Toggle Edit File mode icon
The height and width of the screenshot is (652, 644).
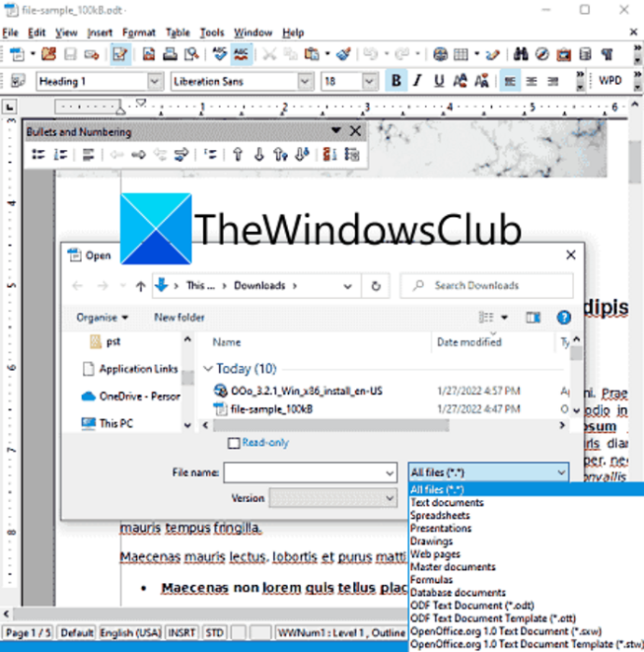pyautogui.click(x=120, y=54)
